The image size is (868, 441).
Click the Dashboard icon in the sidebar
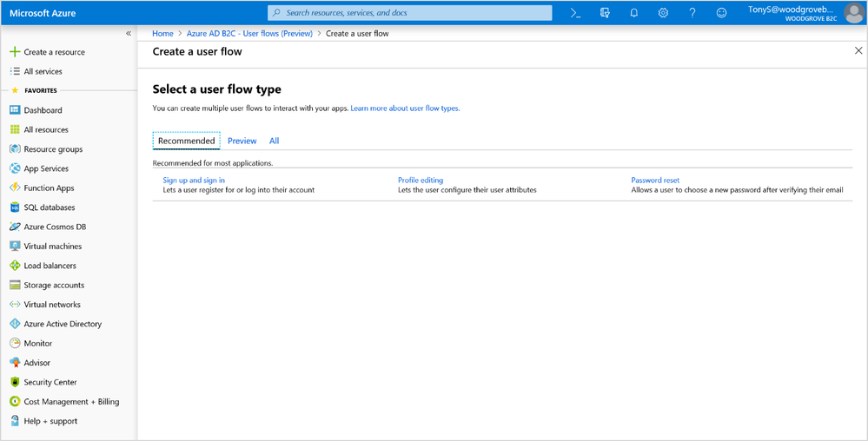tap(15, 110)
